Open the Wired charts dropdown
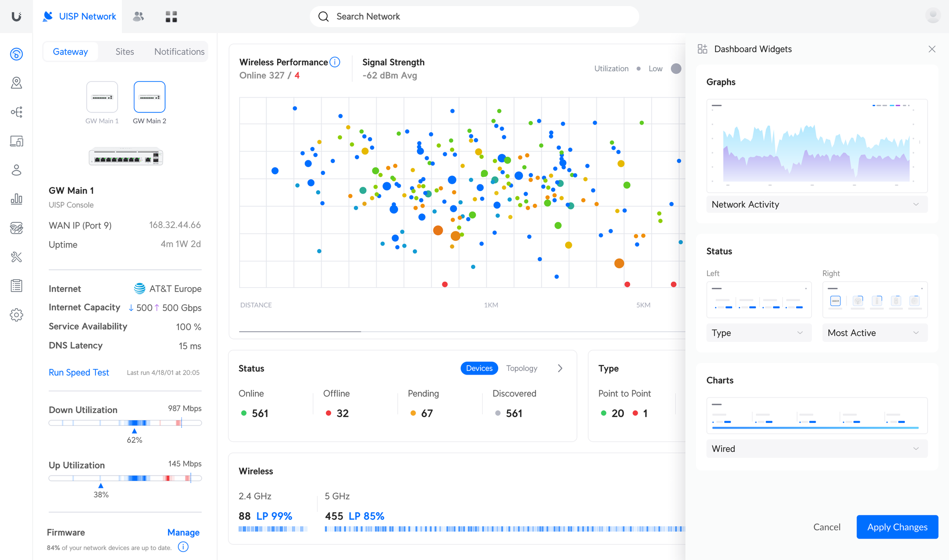 [816, 449]
